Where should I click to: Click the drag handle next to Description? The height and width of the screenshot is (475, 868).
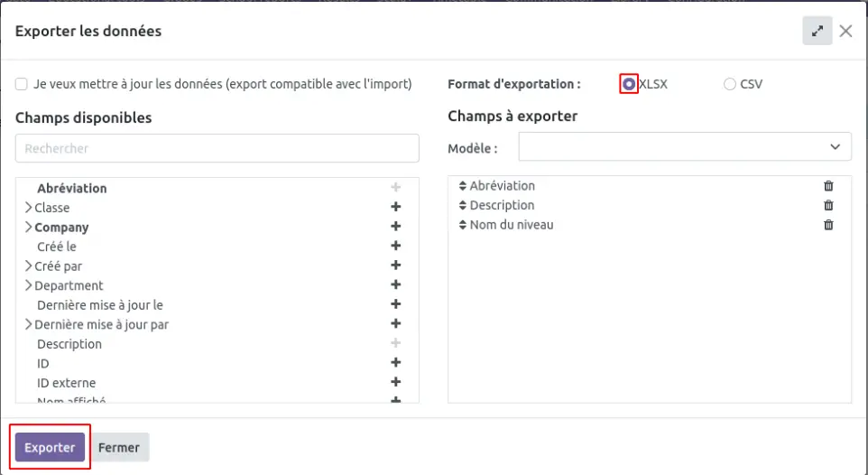point(463,205)
